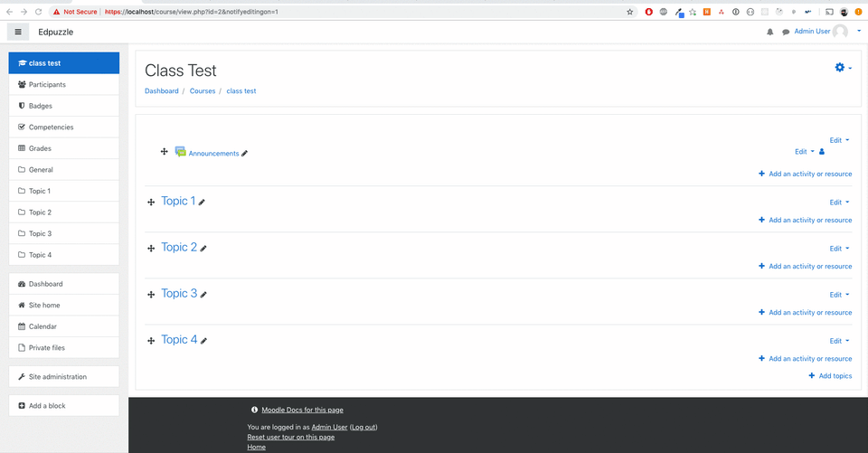The width and height of the screenshot is (868, 453).
Task: Open the Edit dropdown for Announcements activity
Action: [x=804, y=152]
